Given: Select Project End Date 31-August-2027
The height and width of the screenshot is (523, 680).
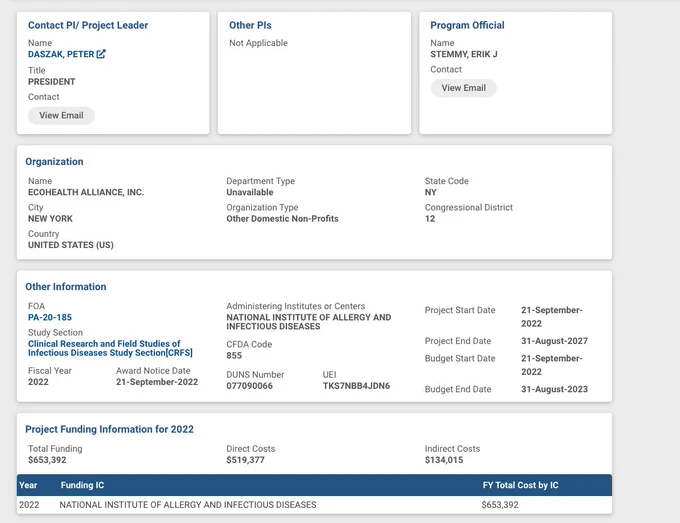Looking at the screenshot, I should pyautogui.click(x=554, y=341).
